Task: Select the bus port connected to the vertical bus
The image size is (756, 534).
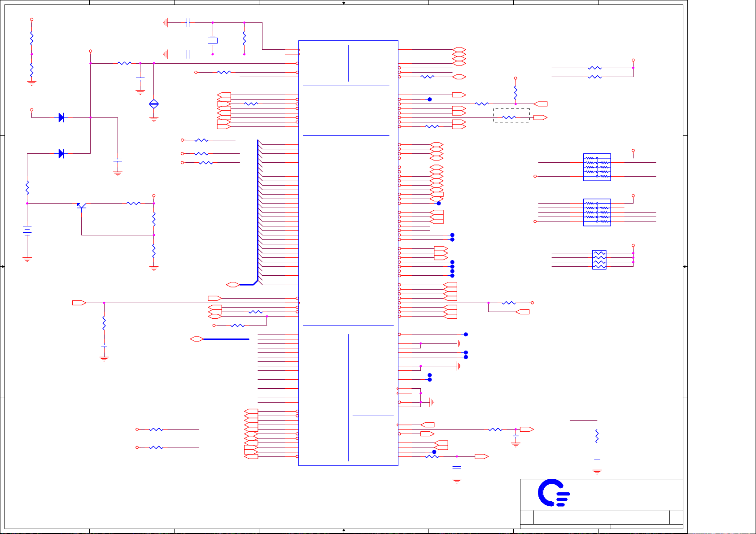Action: pos(233,285)
